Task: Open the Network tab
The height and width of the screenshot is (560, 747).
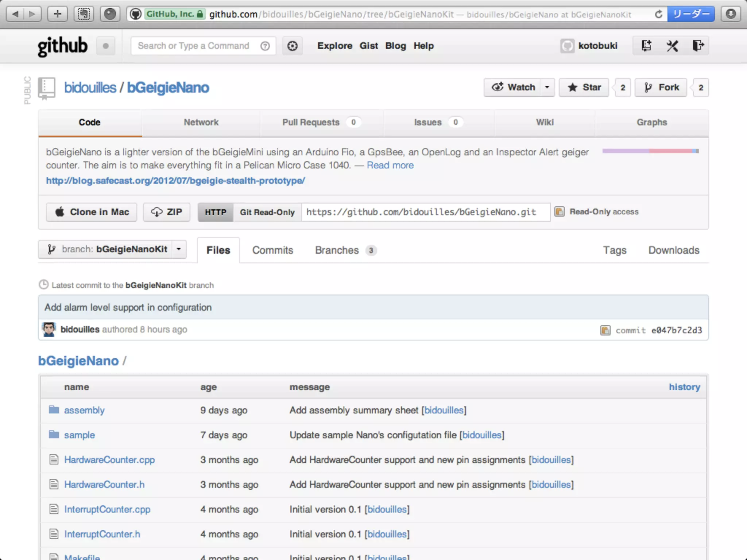Action: [x=201, y=122]
